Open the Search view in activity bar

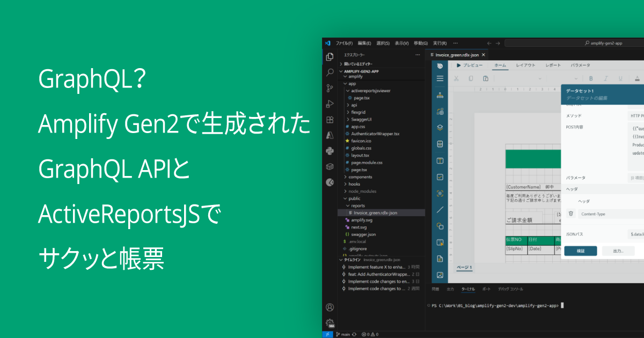(330, 72)
